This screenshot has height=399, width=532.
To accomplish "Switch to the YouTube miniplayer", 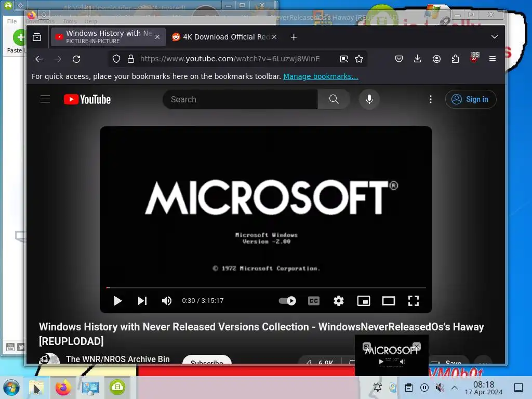I will pos(364,301).
